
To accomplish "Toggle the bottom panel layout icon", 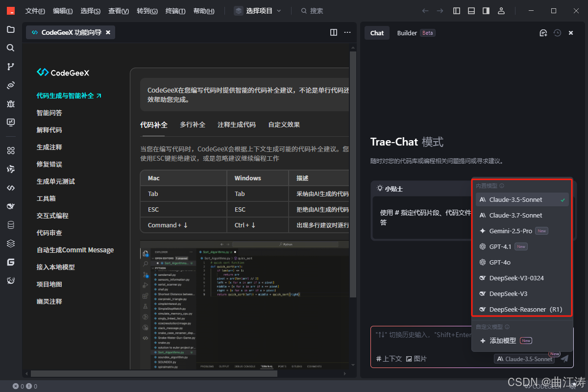I will [471, 11].
